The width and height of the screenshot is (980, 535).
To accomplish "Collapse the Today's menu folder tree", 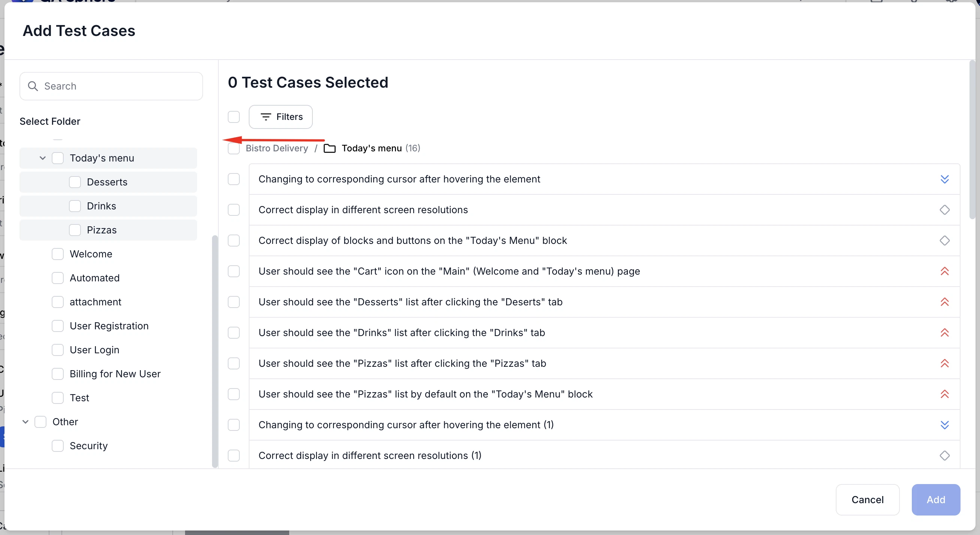I will click(42, 157).
